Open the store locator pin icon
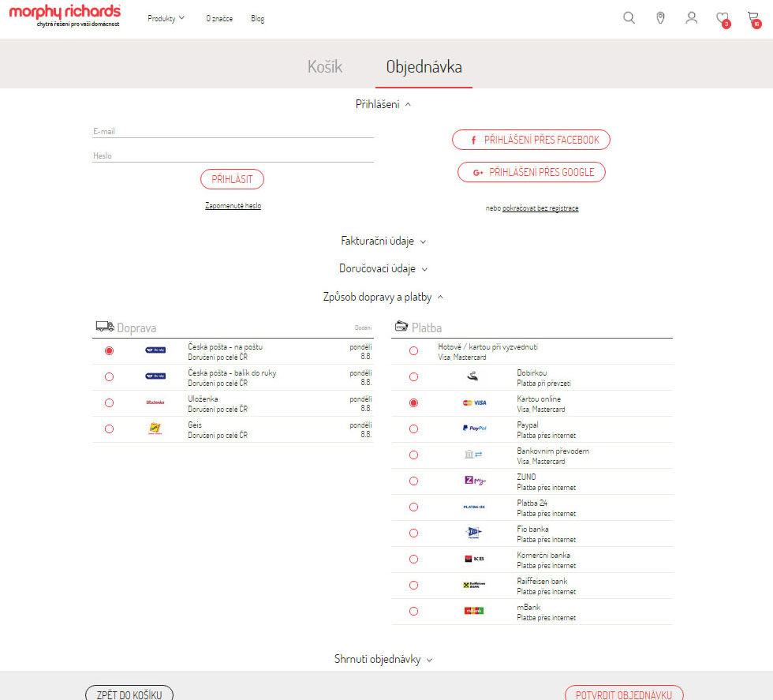Image resolution: width=773 pixels, height=700 pixels. 660,18
